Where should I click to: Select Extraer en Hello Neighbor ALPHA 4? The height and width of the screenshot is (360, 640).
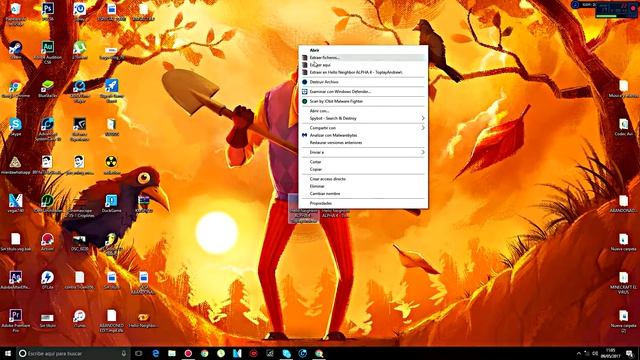(x=363, y=72)
